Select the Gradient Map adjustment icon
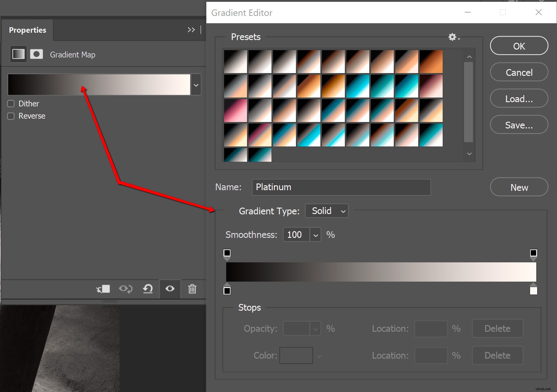This screenshot has width=557, height=392. pyautogui.click(x=18, y=54)
